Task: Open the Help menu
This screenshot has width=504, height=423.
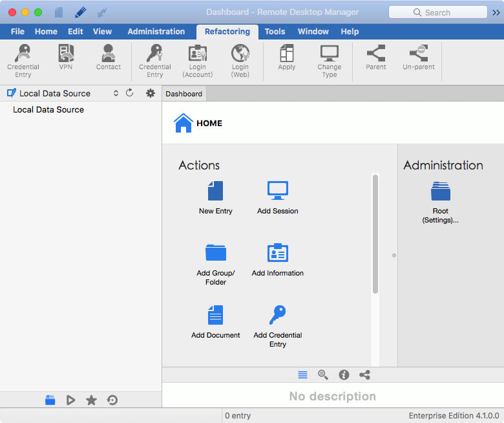Action: (x=350, y=32)
